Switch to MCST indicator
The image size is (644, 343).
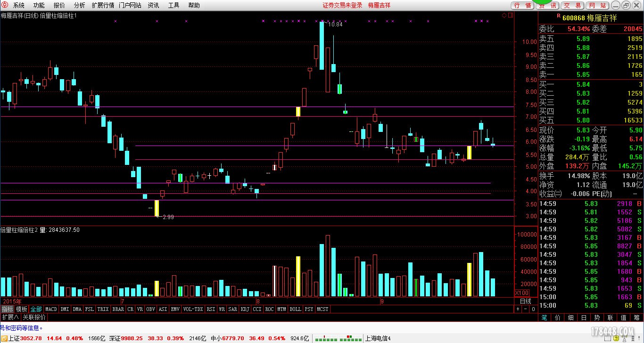tap(322, 309)
